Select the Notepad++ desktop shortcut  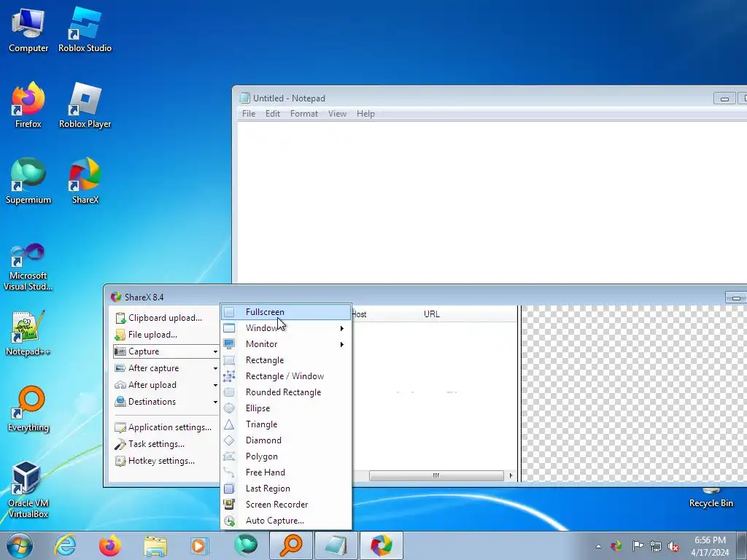28,332
